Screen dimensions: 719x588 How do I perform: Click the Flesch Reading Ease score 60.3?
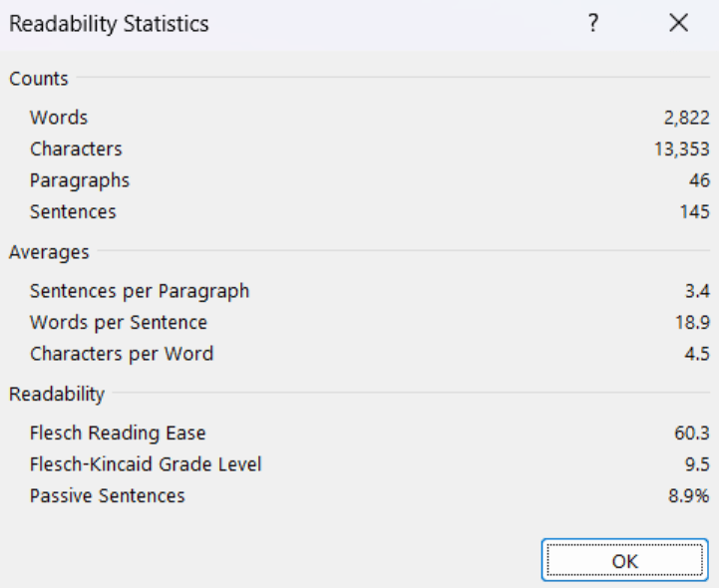[x=692, y=434]
